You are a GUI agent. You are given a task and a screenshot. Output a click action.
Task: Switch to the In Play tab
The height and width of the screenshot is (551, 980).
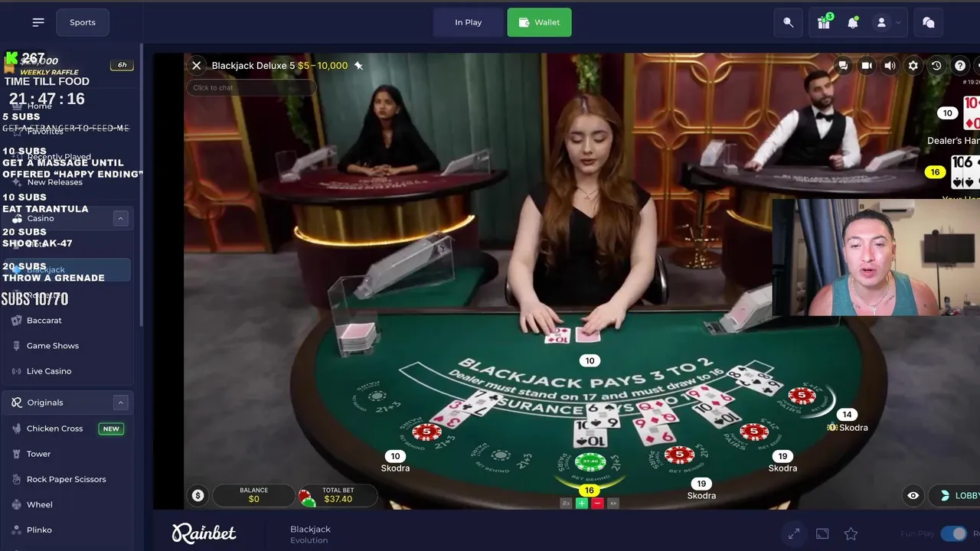(469, 22)
